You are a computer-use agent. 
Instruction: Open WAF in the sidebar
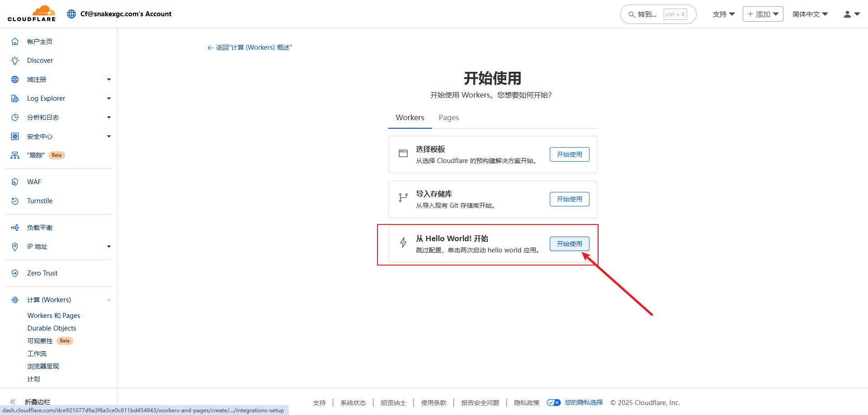34,182
